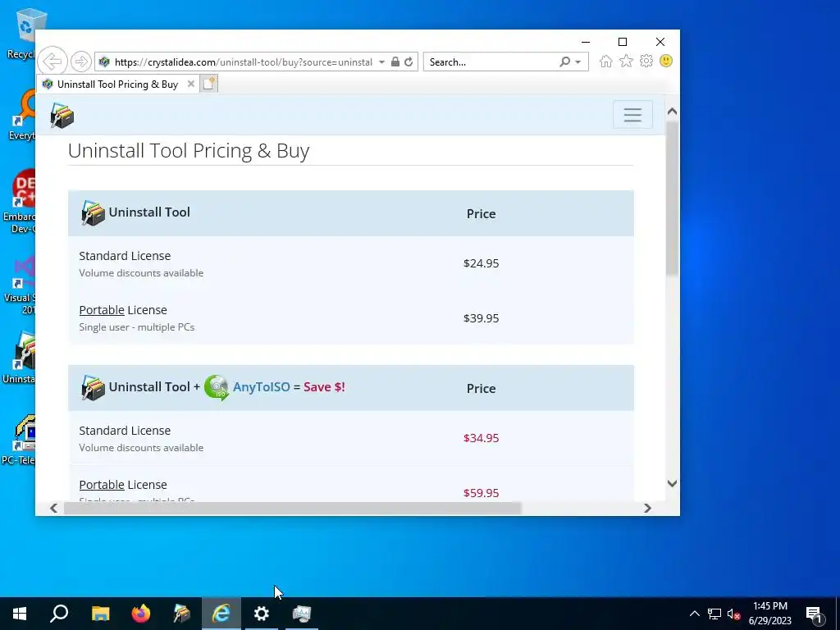Click the vertical scrollbar thumb
840x630 pixels.
673,199
